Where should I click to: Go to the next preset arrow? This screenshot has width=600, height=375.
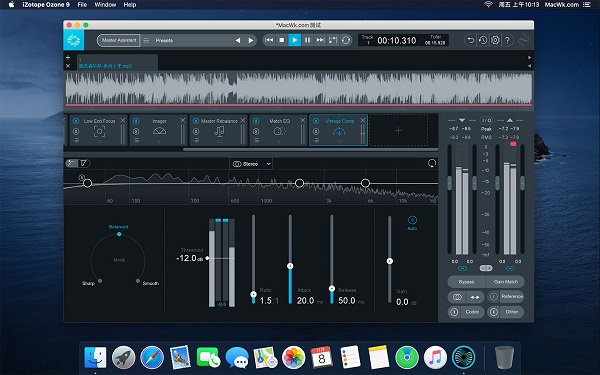coord(251,40)
